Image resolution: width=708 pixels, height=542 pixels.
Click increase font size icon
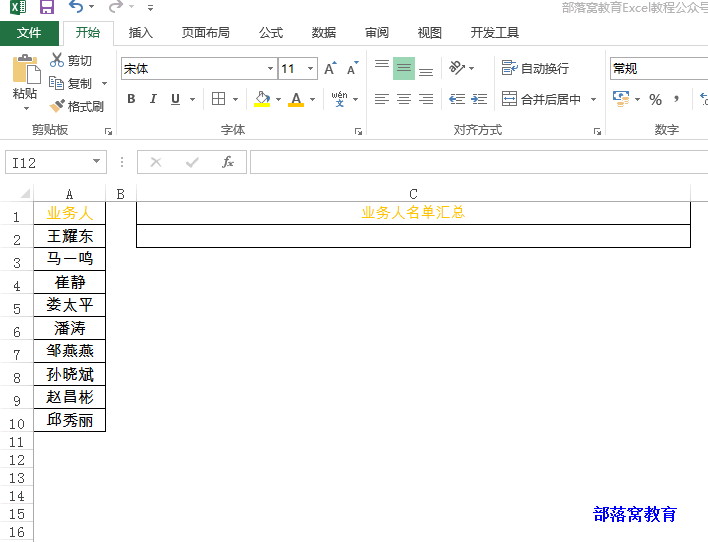[330, 69]
